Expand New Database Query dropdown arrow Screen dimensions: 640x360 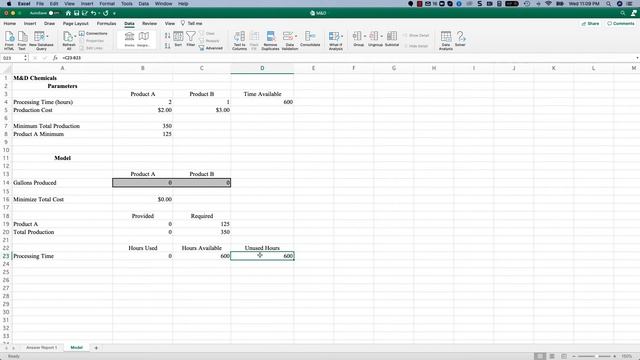pos(47,36)
